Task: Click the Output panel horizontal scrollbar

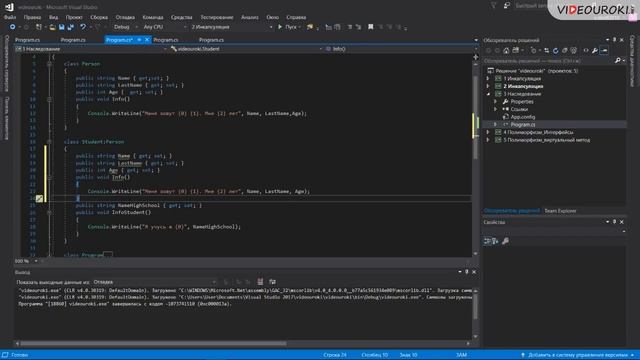Action: point(153,344)
